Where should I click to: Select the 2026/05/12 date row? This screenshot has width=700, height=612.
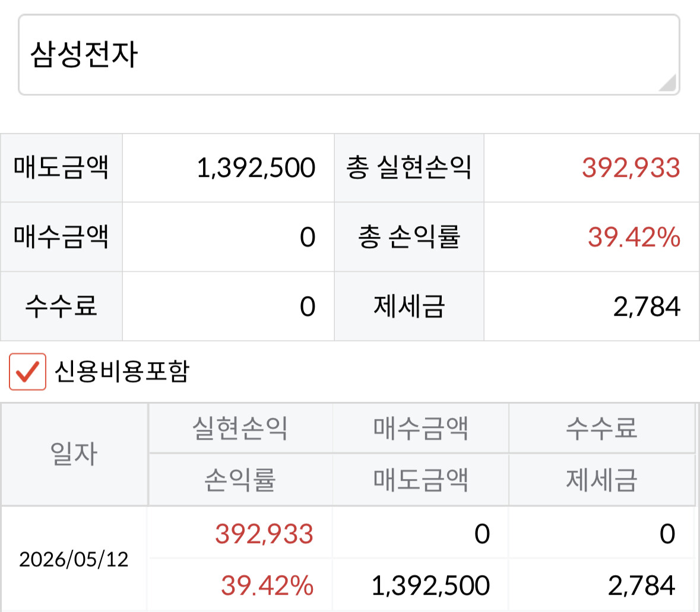(x=74, y=559)
